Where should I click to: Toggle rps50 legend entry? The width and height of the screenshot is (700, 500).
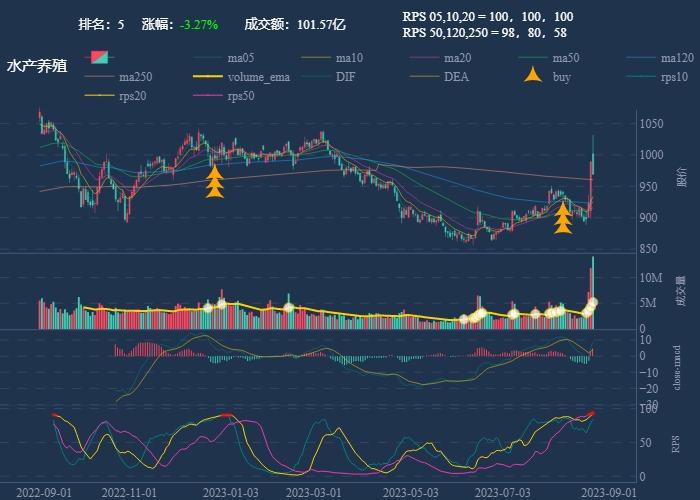click(x=224, y=96)
